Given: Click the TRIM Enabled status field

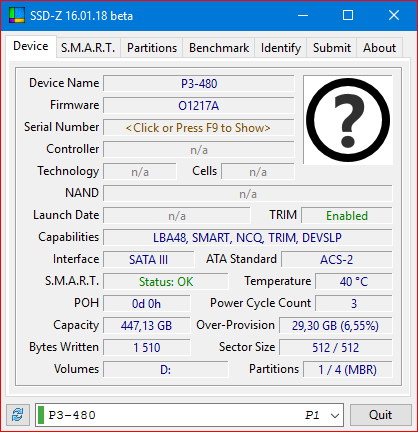Looking at the screenshot, I should pyautogui.click(x=347, y=216).
